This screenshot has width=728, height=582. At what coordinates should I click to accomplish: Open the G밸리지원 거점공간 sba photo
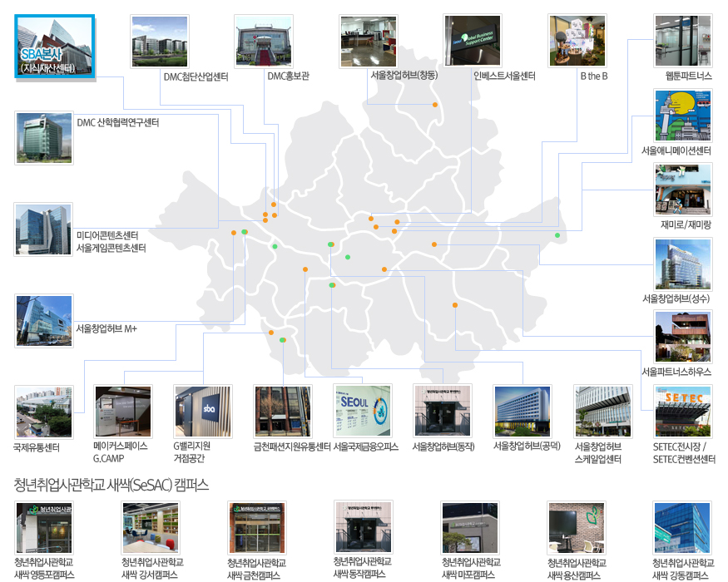click(203, 412)
